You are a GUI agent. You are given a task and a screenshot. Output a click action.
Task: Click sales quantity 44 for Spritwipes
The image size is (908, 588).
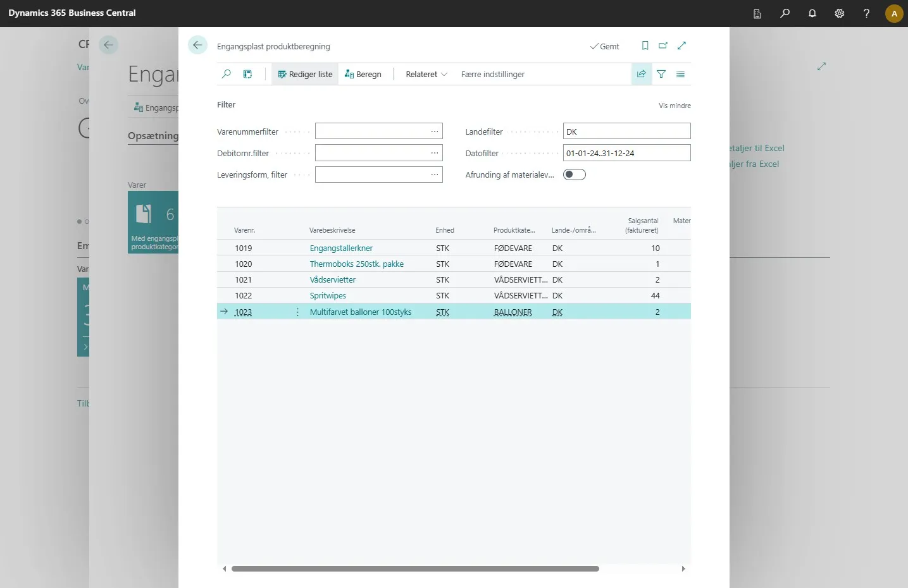(656, 295)
